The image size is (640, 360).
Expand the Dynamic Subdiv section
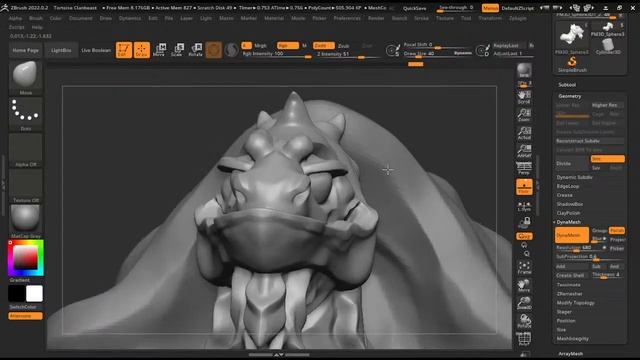click(x=574, y=177)
